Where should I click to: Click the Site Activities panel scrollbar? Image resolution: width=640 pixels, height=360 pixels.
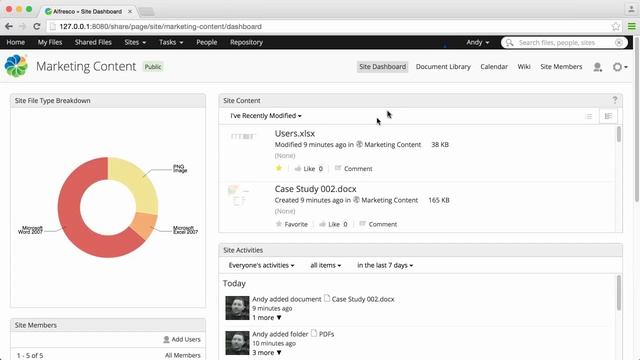618,293
